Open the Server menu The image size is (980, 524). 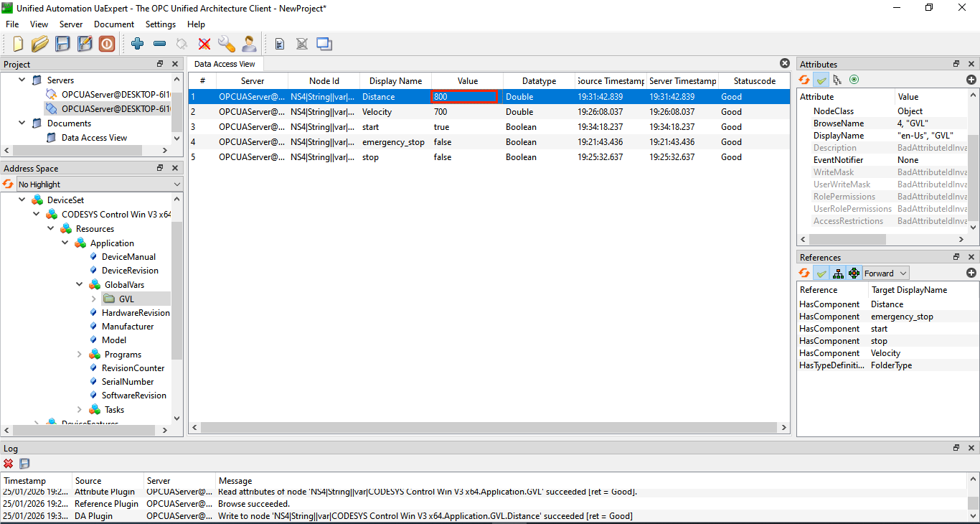tap(71, 24)
